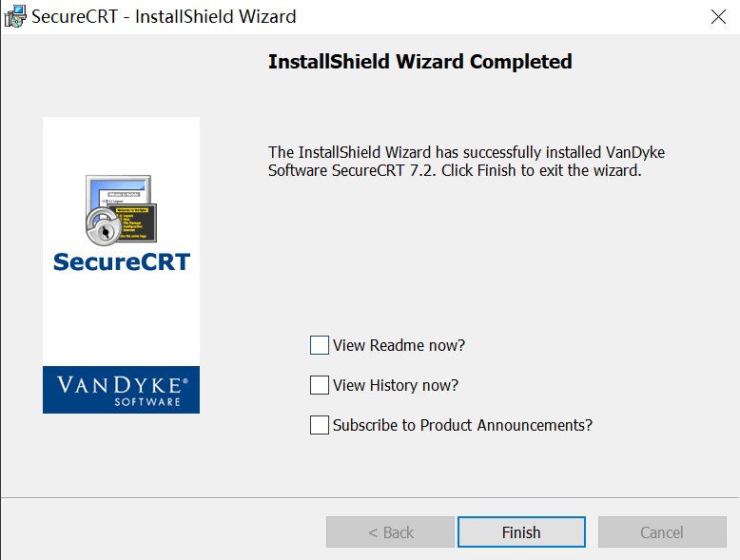This screenshot has width=740, height=560.
Task: Click the "View Readme now?" label text
Action: [x=399, y=345]
